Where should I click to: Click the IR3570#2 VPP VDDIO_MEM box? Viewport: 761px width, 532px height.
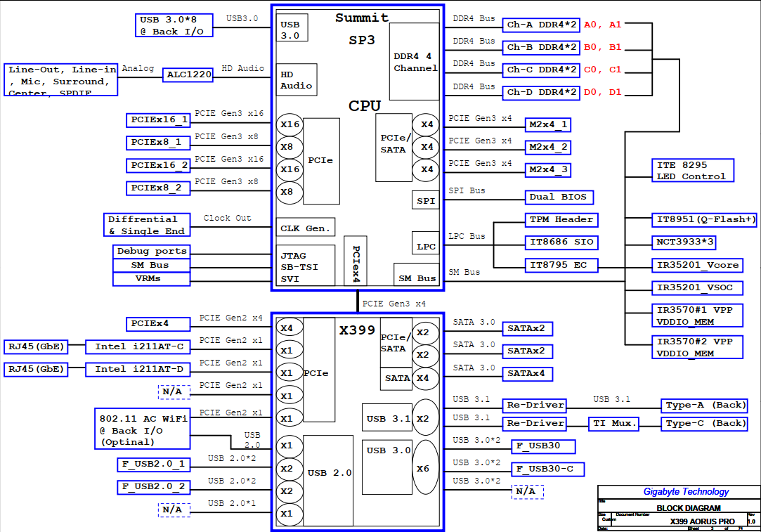(698, 347)
